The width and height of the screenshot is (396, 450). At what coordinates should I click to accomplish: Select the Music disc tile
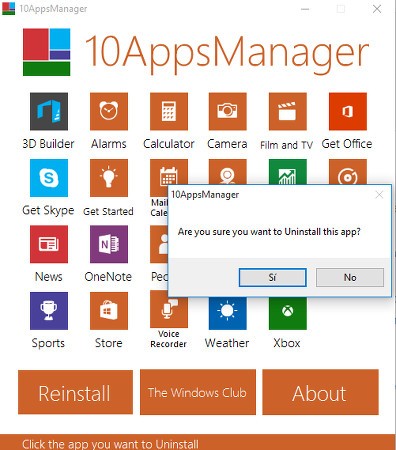tap(348, 171)
